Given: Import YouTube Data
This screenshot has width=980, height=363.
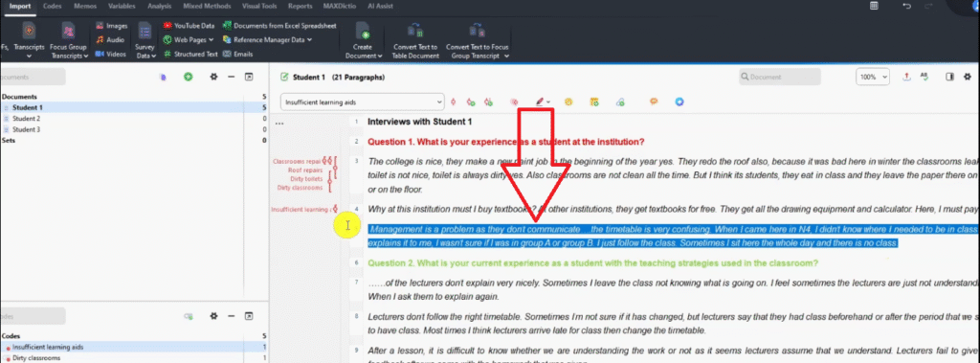Looking at the screenshot, I should point(189,26).
